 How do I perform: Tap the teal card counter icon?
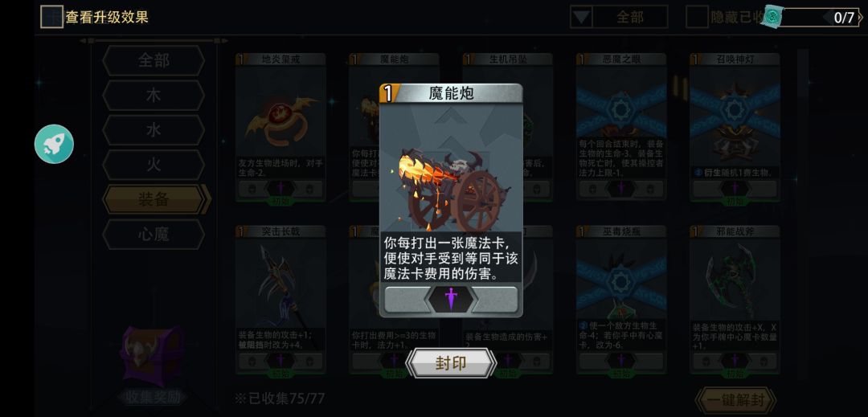click(772, 18)
